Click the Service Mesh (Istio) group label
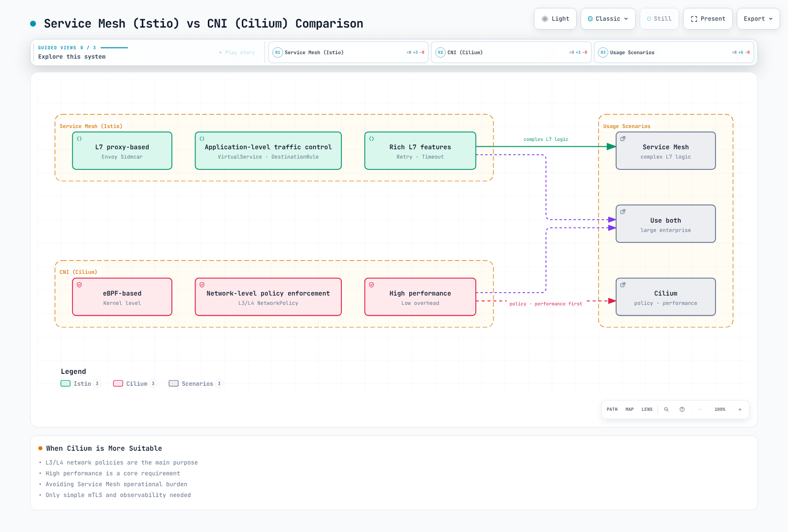Image resolution: width=788 pixels, height=532 pixels. tap(91, 126)
